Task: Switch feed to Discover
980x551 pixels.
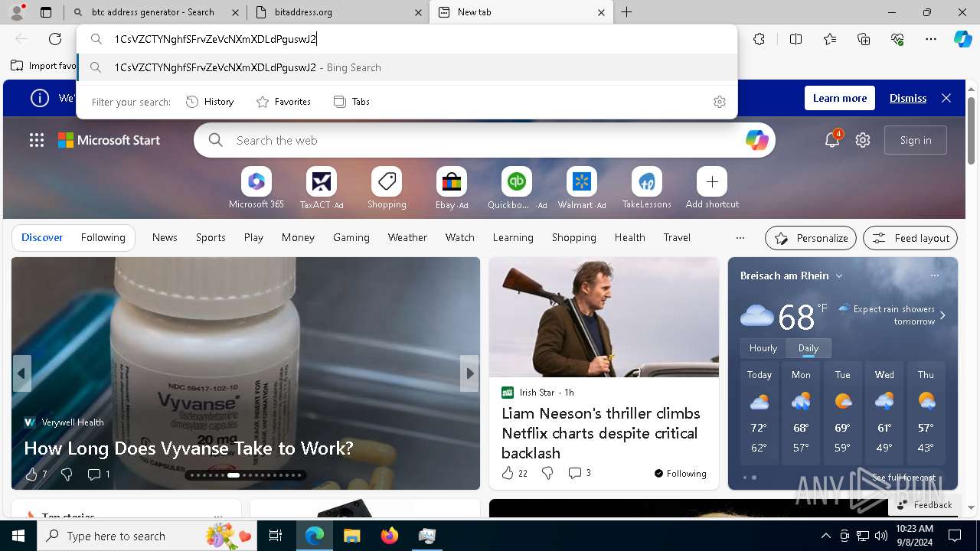Action: click(42, 237)
